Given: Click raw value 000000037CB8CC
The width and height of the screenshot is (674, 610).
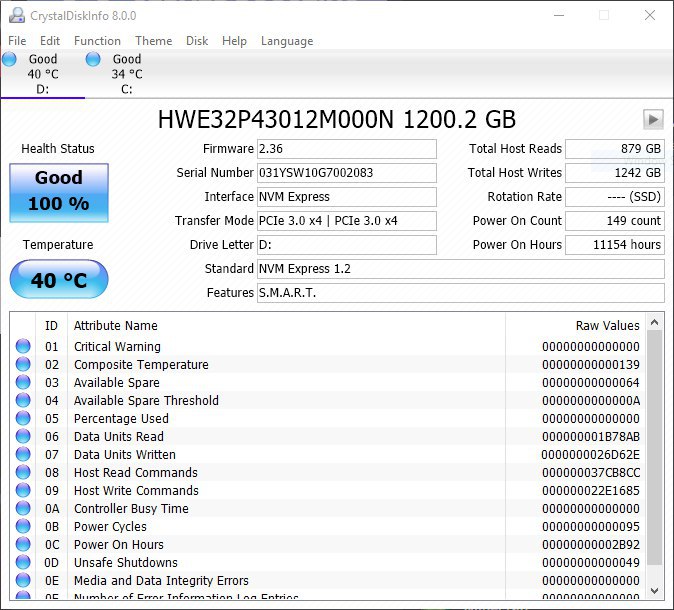Looking at the screenshot, I should click(x=591, y=473).
